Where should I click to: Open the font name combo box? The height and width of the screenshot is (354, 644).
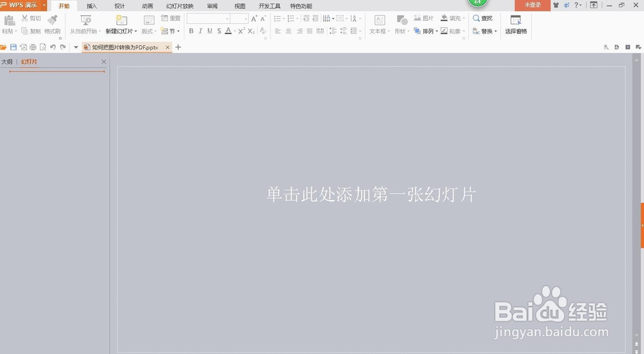click(x=208, y=19)
